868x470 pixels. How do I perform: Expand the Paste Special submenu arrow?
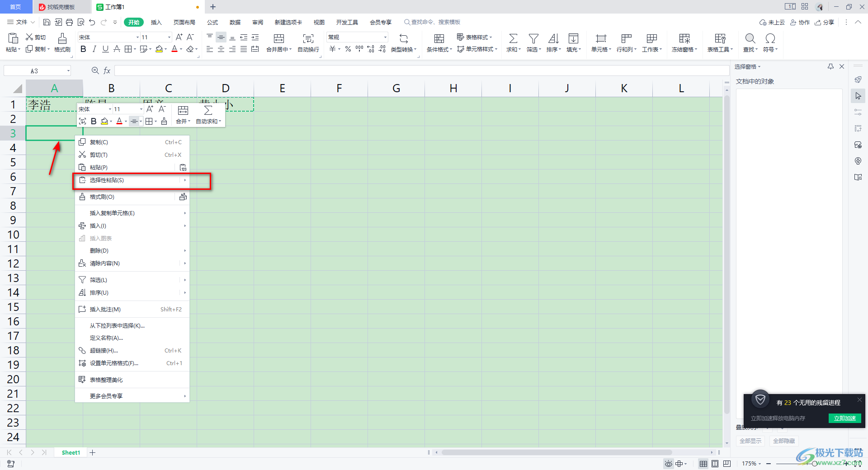pyautogui.click(x=185, y=180)
